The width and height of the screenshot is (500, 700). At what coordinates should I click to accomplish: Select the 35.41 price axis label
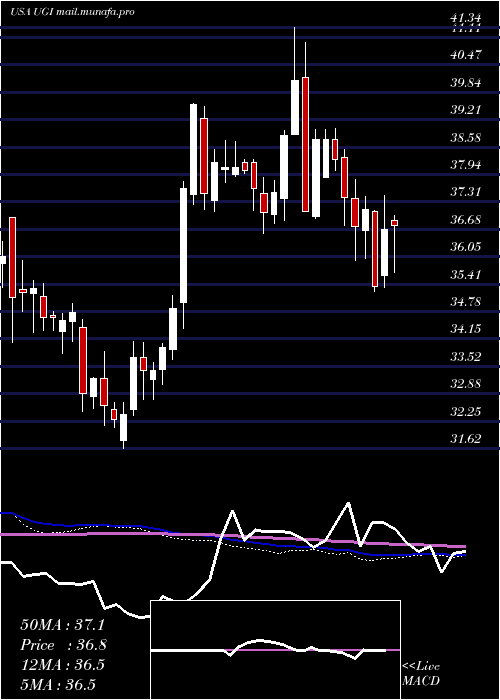(x=466, y=275)
